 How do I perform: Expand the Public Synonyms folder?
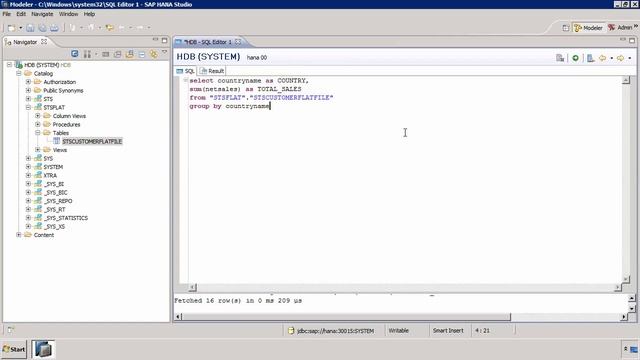(28, 91)
